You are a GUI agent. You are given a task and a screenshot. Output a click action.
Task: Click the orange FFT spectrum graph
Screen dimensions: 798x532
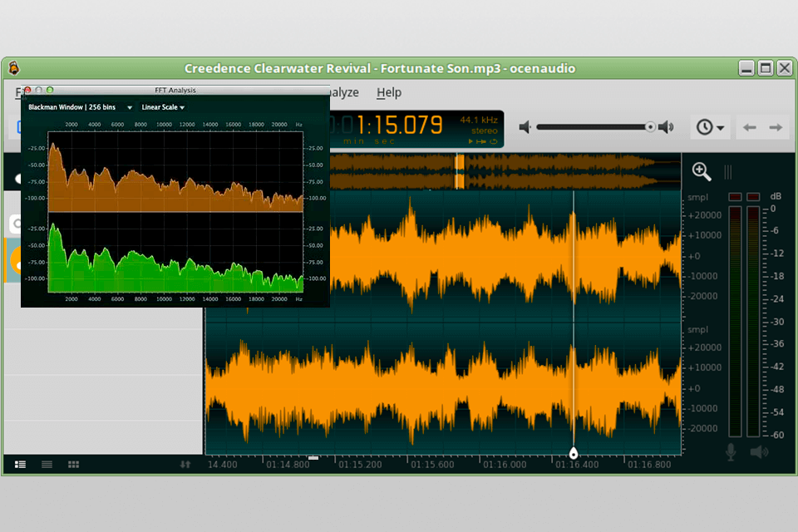point(175,171)
